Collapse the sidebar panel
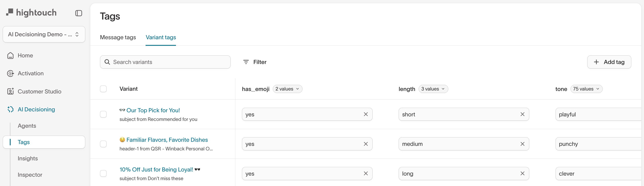 click(x=78, y=13)
